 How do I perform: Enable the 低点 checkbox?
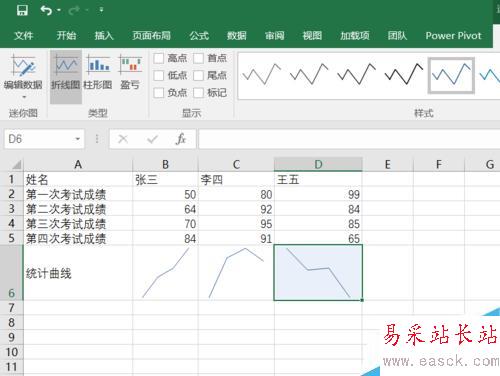click(159, 75)
